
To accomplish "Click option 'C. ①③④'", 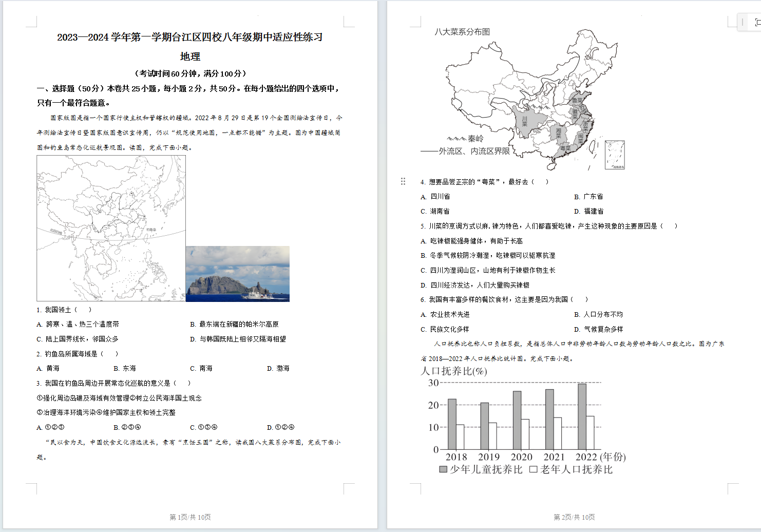I will [204, 427].
